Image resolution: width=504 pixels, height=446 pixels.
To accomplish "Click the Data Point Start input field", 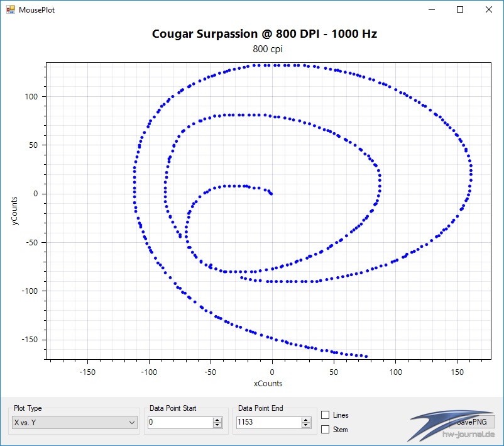I will tap(180, 422).
